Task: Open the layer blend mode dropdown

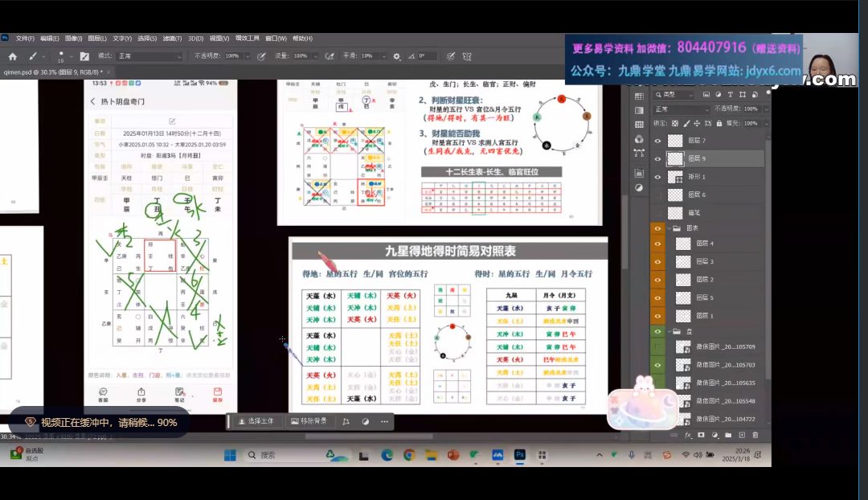Action: pos(683,109)
